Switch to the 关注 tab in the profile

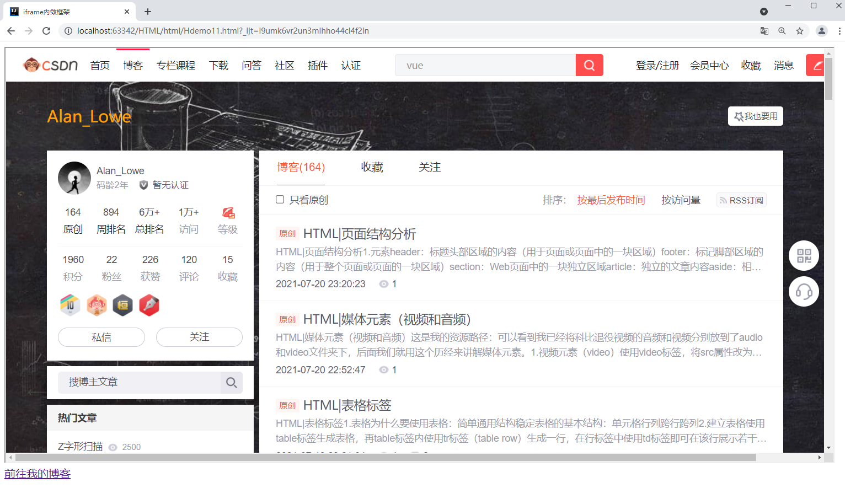pyautogui.click(x=430, y=167)
